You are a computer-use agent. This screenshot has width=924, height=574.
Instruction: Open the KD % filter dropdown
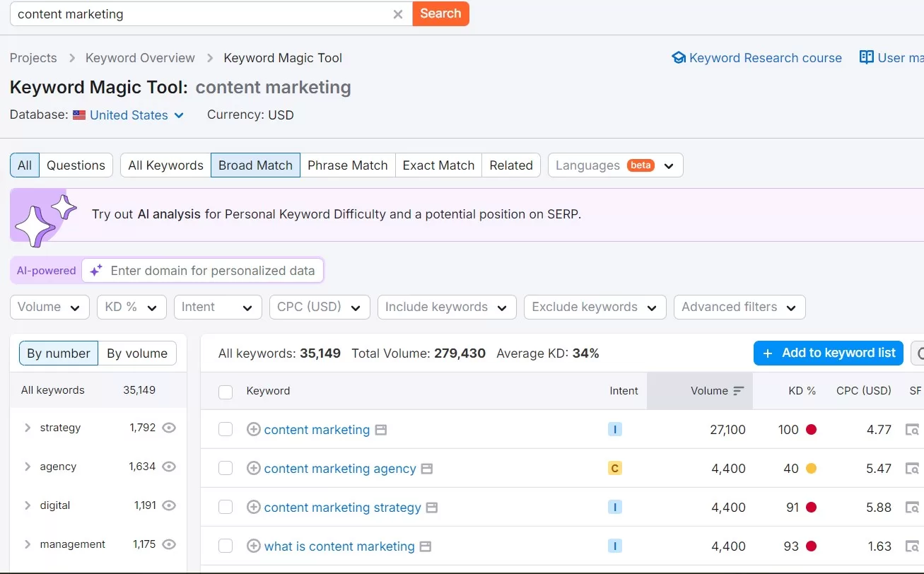click(131, 307)
